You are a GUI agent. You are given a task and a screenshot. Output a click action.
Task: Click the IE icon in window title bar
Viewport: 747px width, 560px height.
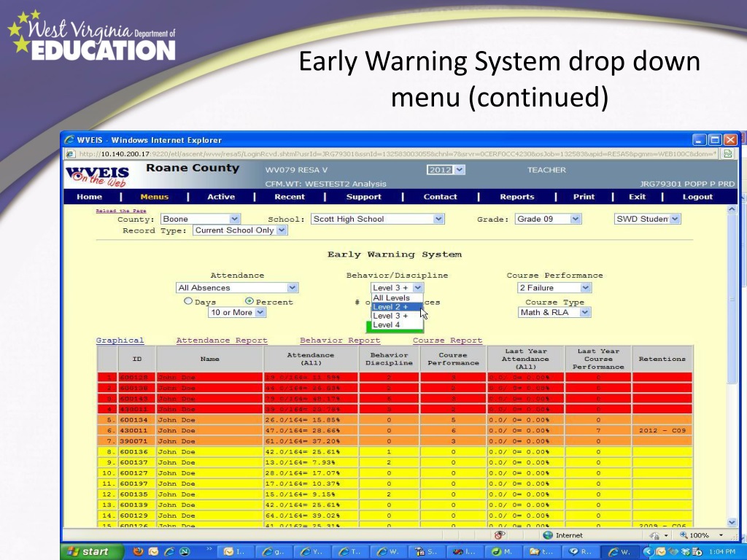pos(70,140)
